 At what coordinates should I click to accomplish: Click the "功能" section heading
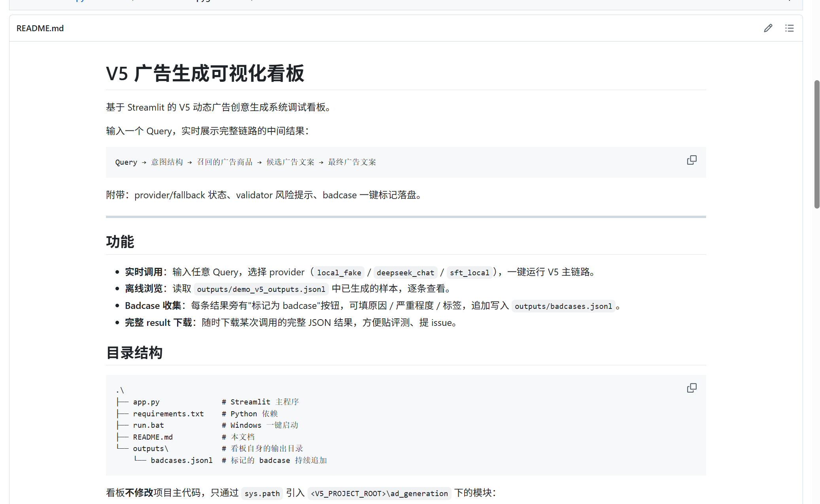pos(120,241)
